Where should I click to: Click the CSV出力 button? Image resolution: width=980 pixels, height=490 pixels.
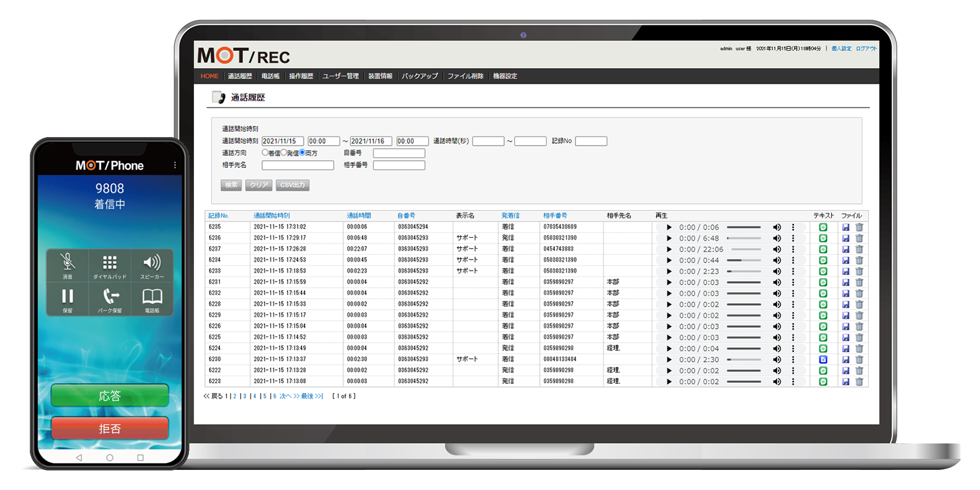coord(292,185)
